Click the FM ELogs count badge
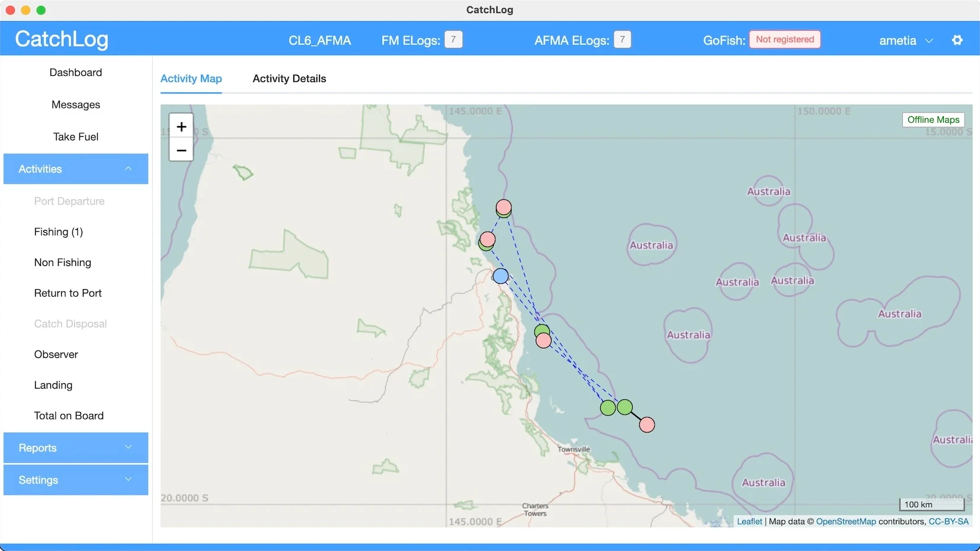This screenshot has width=980, height=551. [x=453, y=40]
